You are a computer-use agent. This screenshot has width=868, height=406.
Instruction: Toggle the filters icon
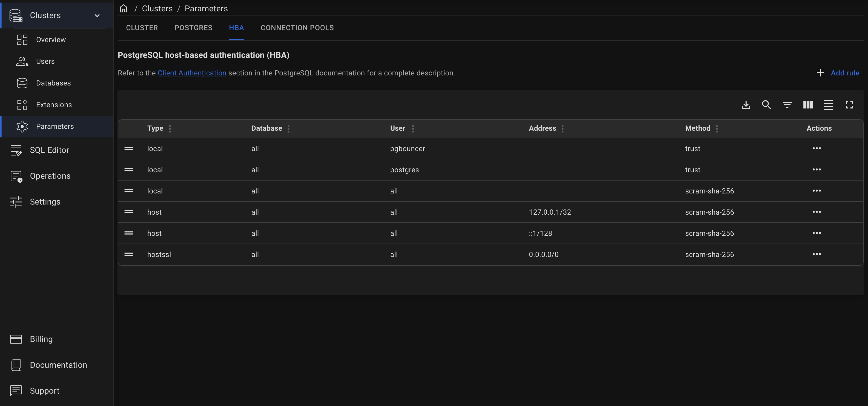(787, 105)
